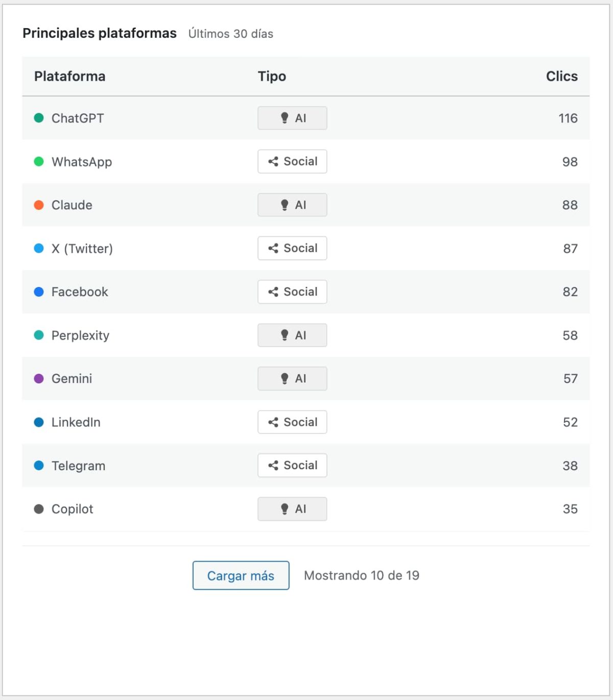613x700 pixels.
Task: Click the Principales plataformas heading
Action: pyautogui.click(x=100, y=33)
